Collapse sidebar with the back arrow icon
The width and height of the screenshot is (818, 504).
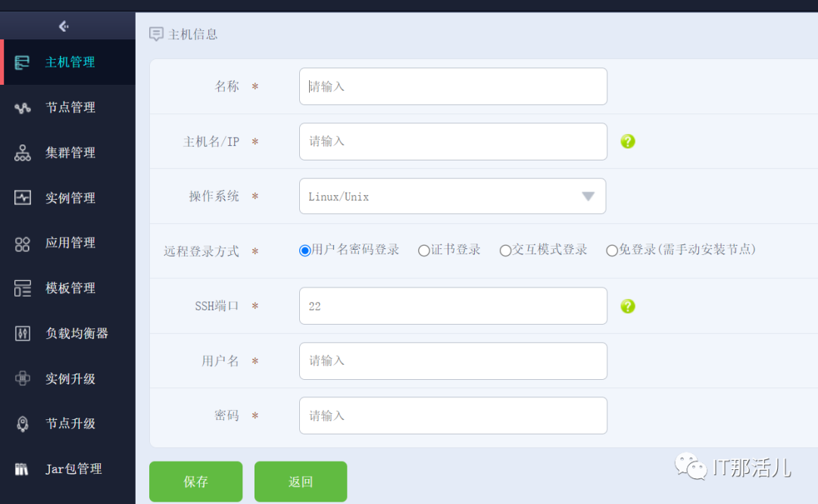coord(64,26)
